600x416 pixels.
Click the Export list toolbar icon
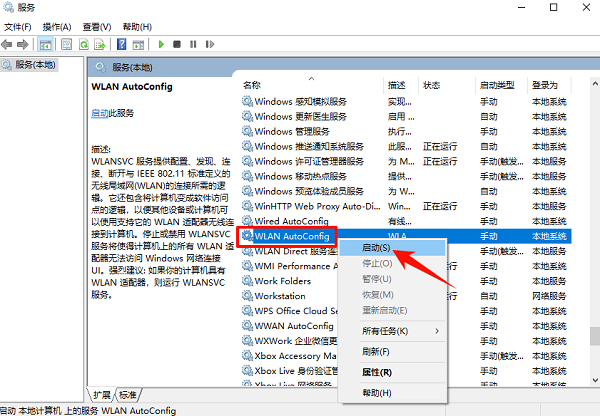click(x=100, y=44)
